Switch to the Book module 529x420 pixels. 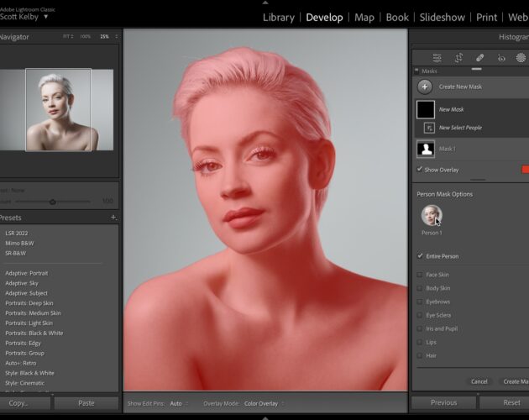(397, 17)
